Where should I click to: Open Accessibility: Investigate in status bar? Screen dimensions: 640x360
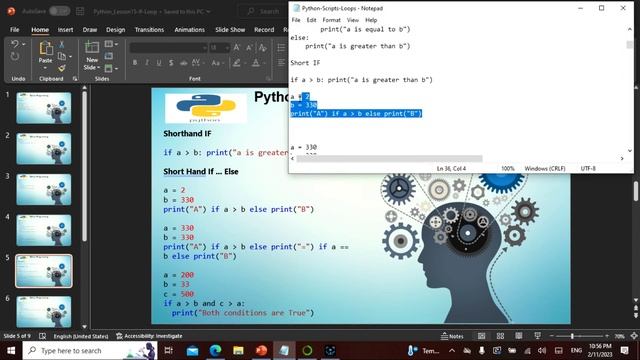pos(149,336)
